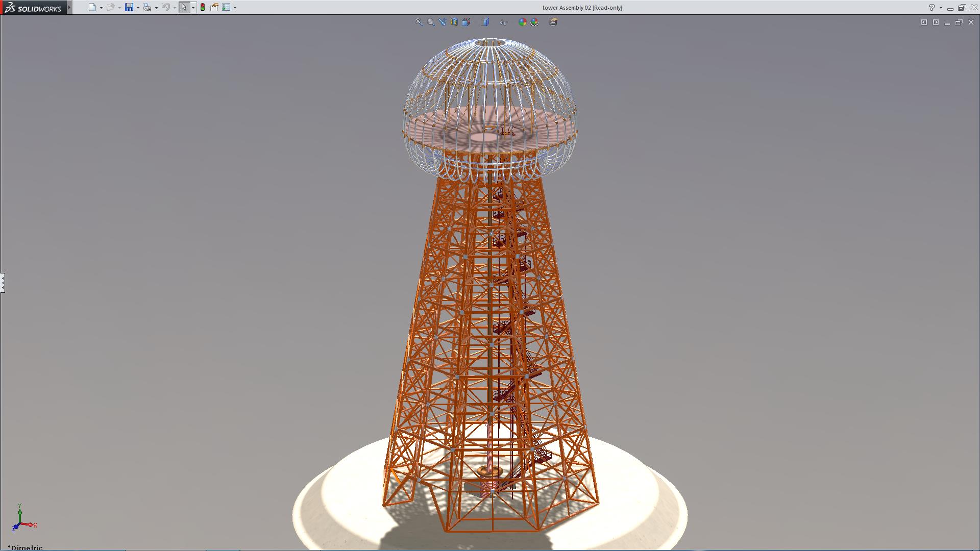The image size is (980, 551).
Task: Open the View Settings icon
Action: (553, 22)
